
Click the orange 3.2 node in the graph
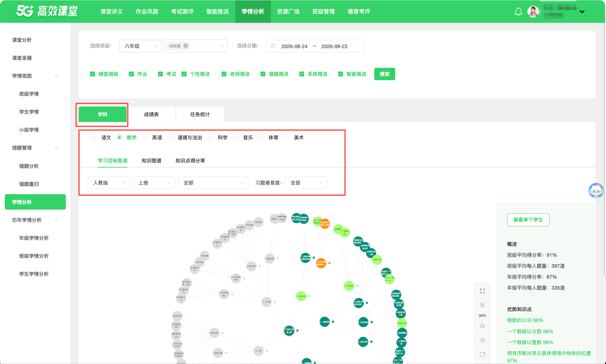point(321,263)
